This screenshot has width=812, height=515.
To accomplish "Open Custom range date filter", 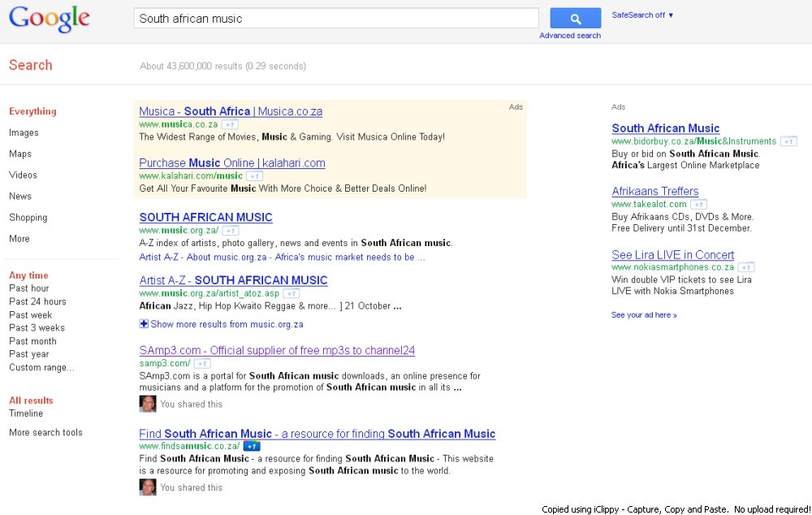I will [41, 367].
